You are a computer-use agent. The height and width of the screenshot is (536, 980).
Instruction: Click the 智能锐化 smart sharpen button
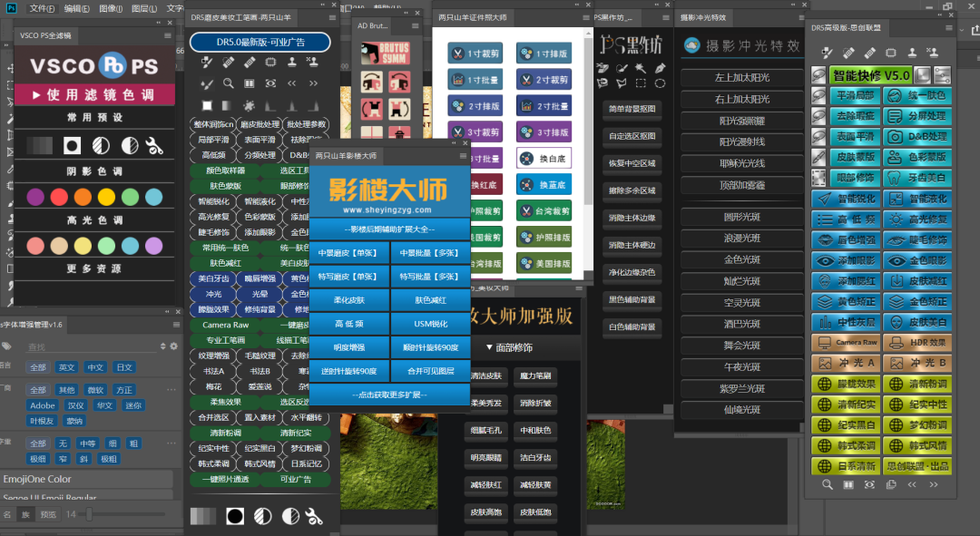pyautogui.click(x=847, y=199)
